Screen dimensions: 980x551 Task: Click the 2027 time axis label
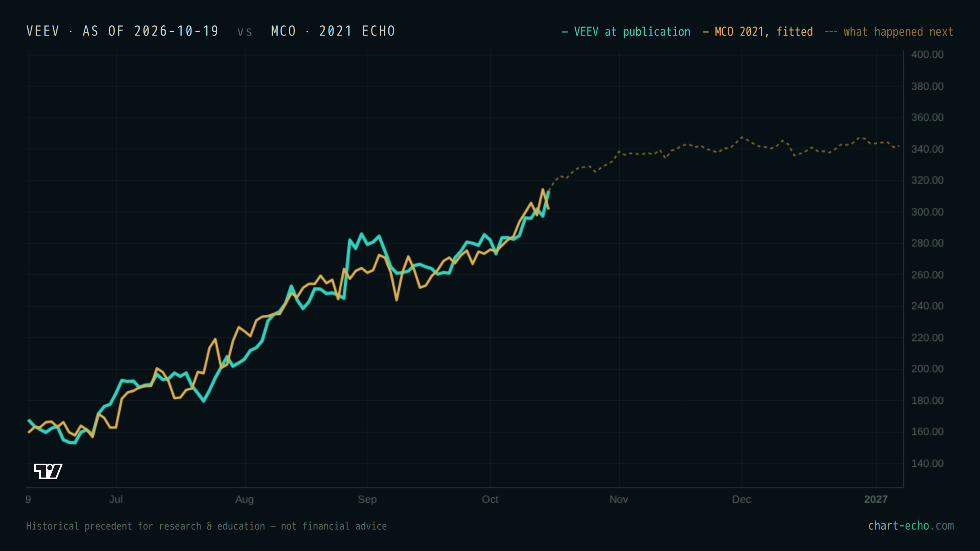876,500
